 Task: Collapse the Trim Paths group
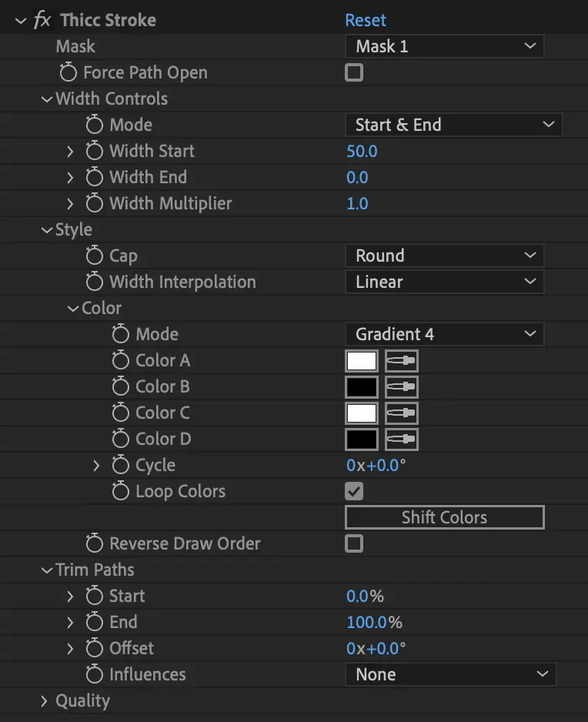(46, 570)
